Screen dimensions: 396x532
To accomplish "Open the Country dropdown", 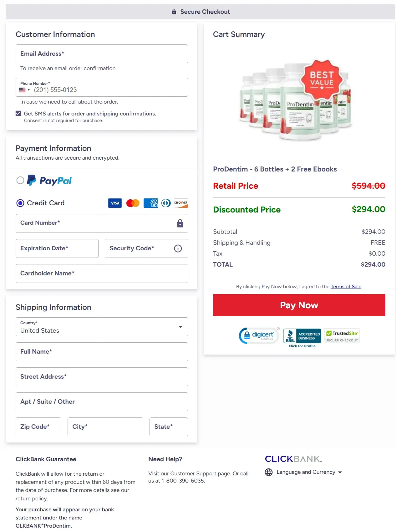I will [x=180, y=326].
